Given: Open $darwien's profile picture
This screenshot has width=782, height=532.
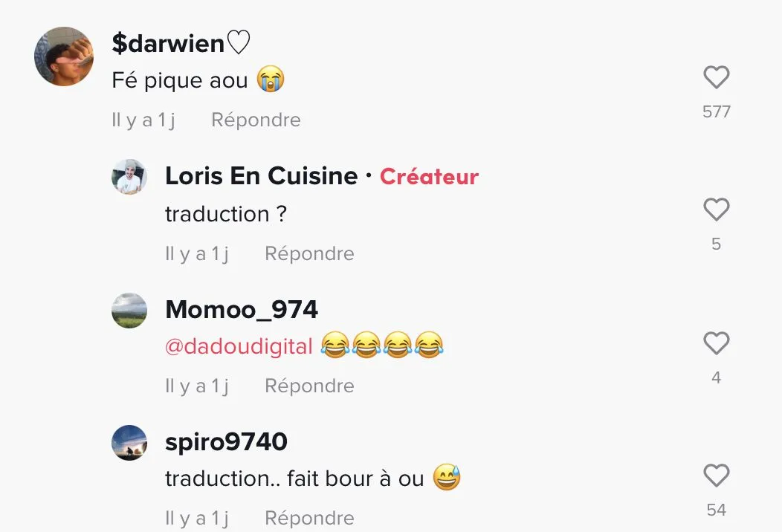Looking at the screenshot, I should [64, 56].
